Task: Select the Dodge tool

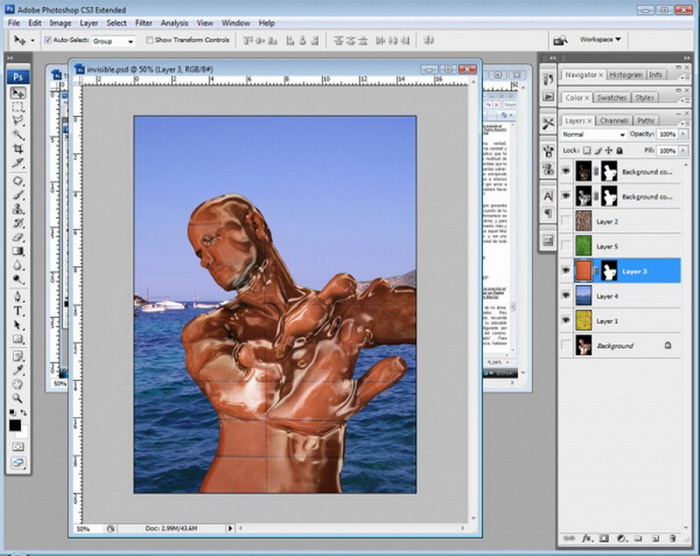Action: click(18, 279)
